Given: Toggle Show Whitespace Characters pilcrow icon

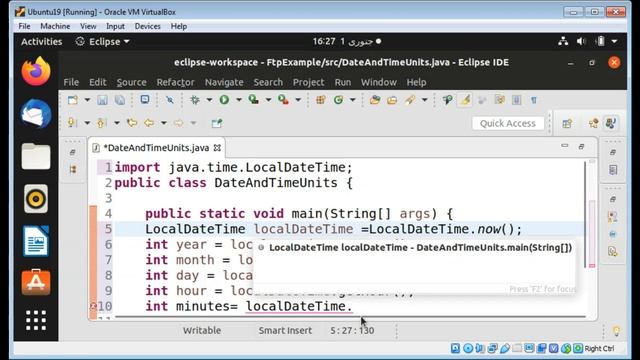Looking at the screenshot, I should 534,100.
